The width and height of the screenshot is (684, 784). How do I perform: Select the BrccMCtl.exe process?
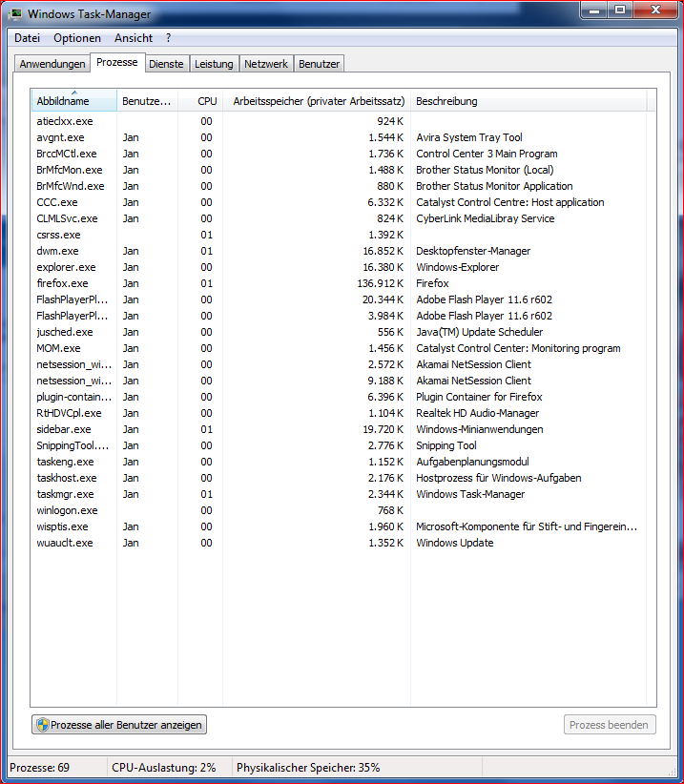pyautogui.click(x=338, y=154)
